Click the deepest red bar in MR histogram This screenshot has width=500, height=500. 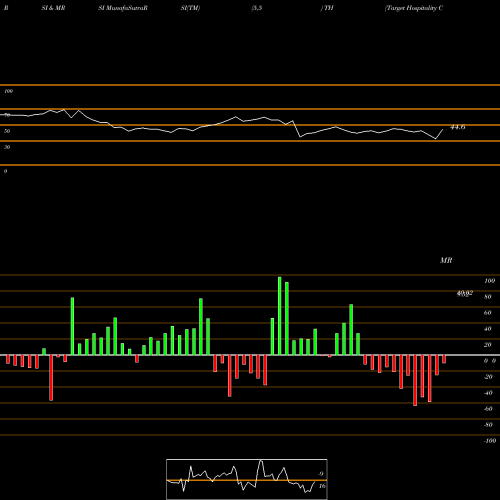pyautogui.click(x=415, y=380)
